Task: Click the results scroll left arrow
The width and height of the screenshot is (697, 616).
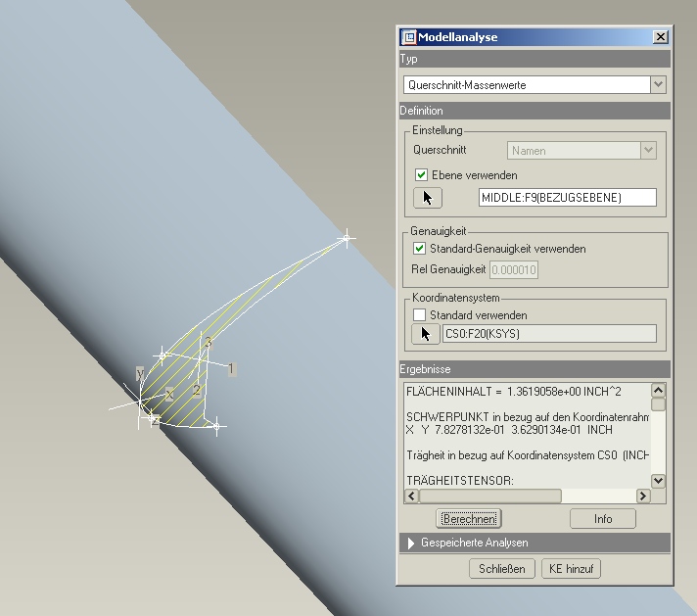Action: 411,496
